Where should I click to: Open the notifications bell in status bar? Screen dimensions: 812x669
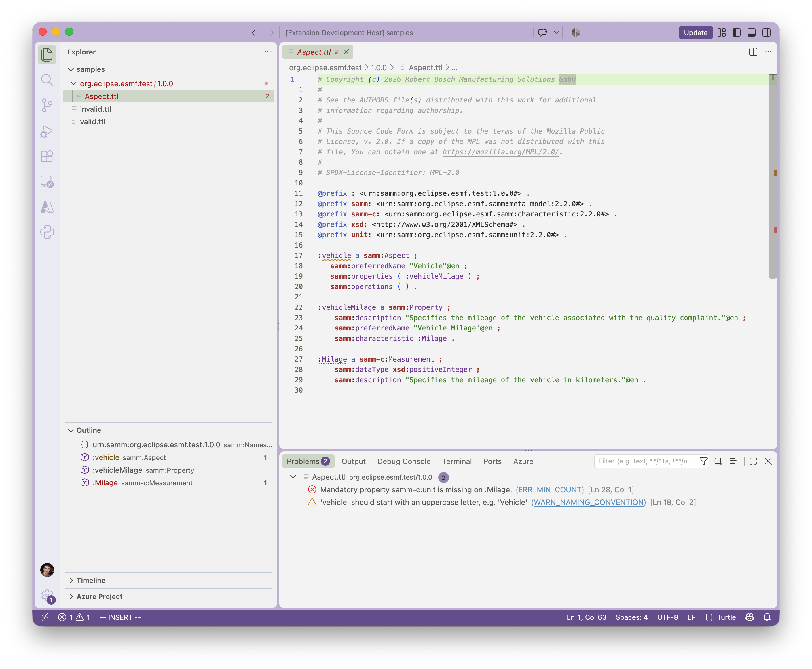click(x=767, y=617)
